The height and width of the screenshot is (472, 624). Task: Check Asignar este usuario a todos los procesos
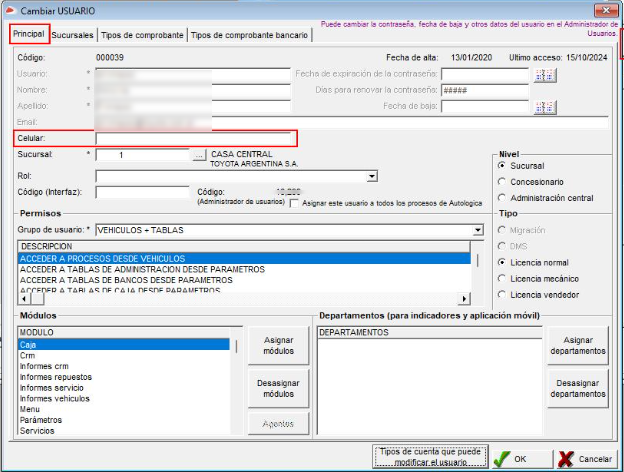click(294, 203)
